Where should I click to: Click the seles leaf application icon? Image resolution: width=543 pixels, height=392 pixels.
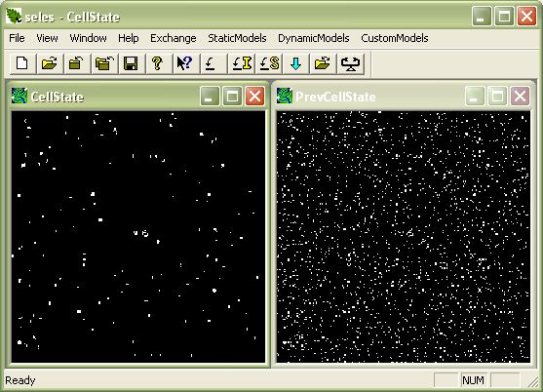14,16
